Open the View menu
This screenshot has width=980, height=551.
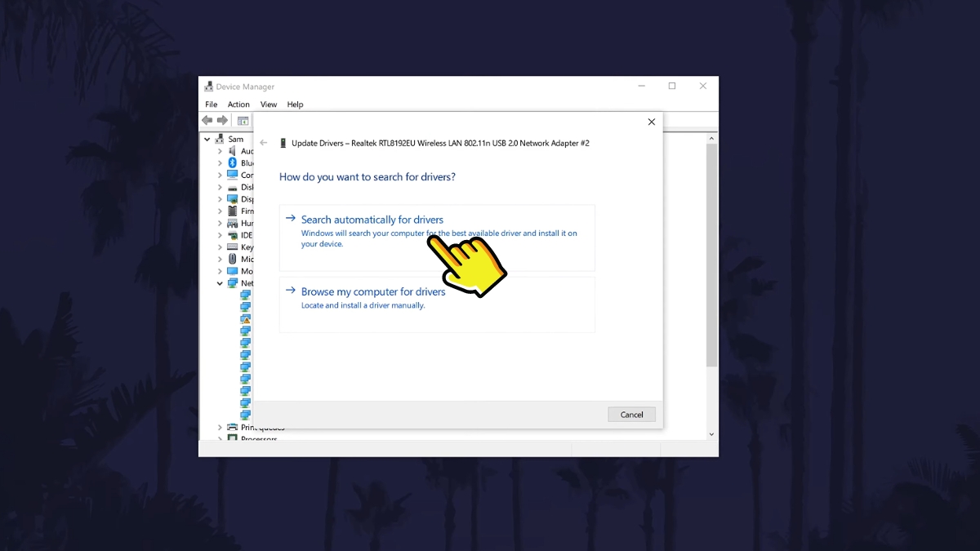click(x=269, y=104)
